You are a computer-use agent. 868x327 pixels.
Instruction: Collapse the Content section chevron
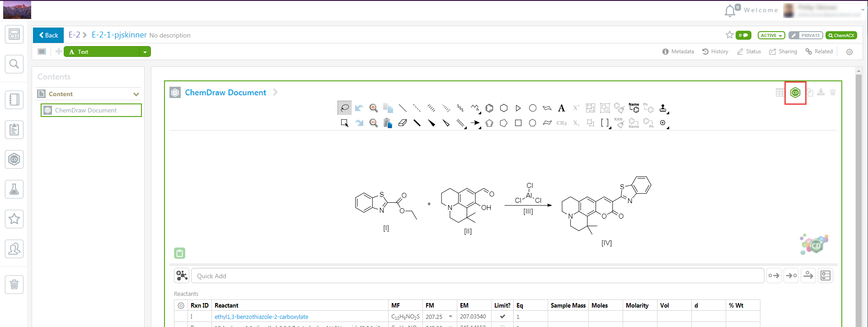[x=136, y=94]
